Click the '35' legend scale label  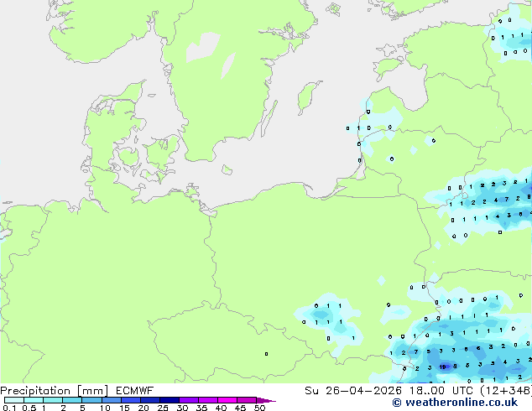click(202, 408)
